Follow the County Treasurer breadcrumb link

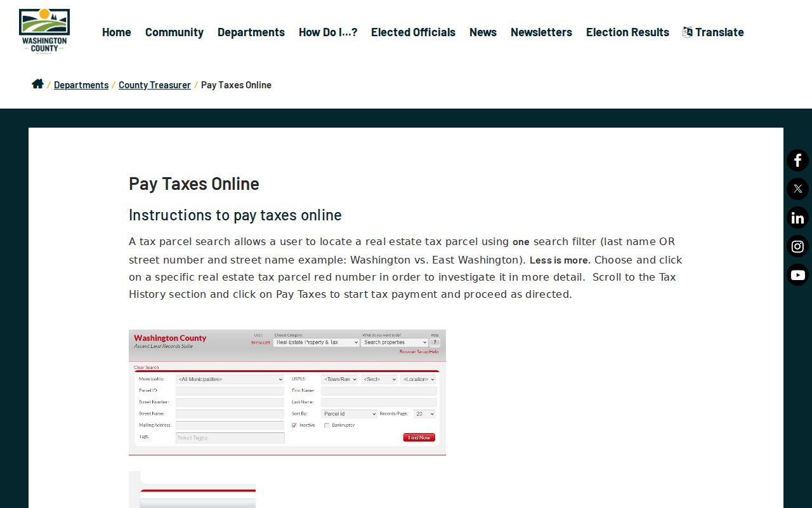pyautogui.click(x=155, y=84)
